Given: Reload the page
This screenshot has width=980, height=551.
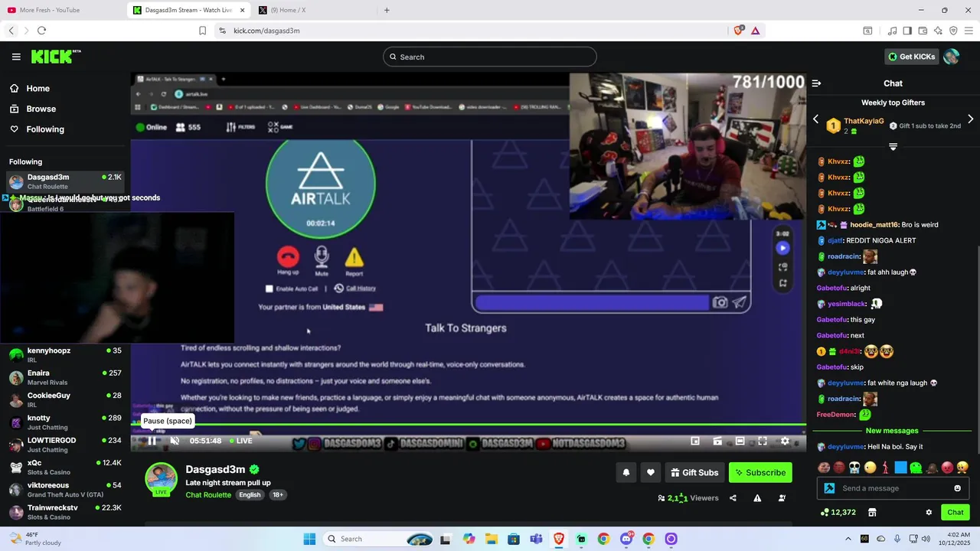Looking at the screenshot, I should point(41,31).
